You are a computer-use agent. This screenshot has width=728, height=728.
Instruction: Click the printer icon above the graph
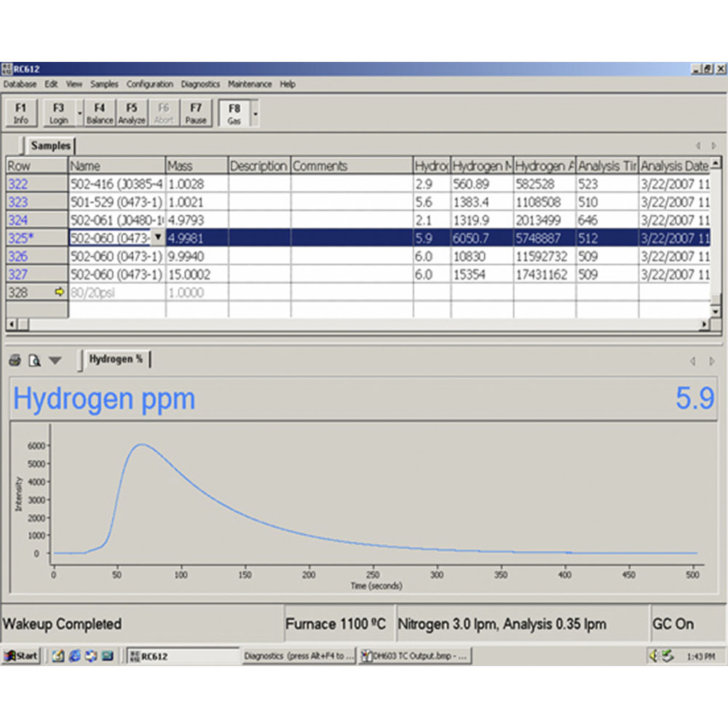pyautogui.click(x=15, y=360)
